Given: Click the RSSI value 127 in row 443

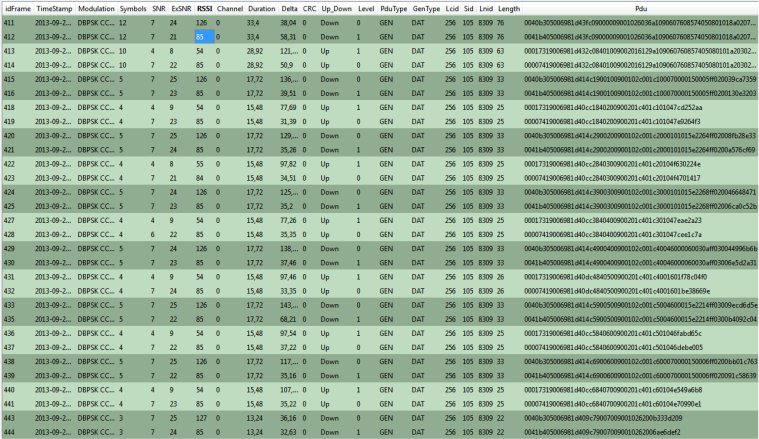Looking at the screenshot, I should (x=203, y=417).
